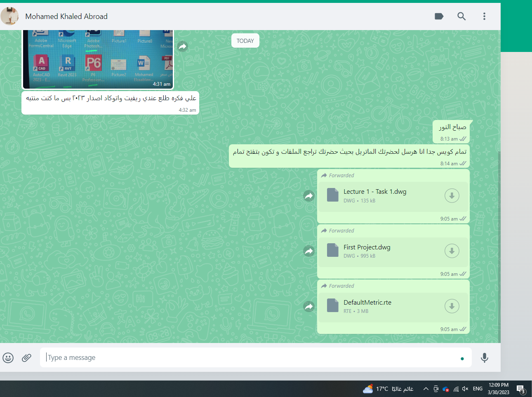Click the document icon of DefaultMetric file
The image size is (532, 397).
pos(333,305)
